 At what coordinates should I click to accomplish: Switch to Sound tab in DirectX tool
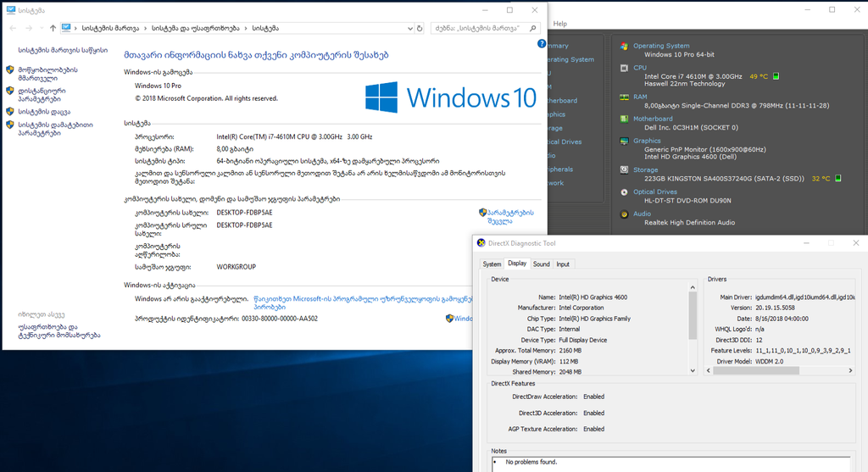(x=542, y=264)
